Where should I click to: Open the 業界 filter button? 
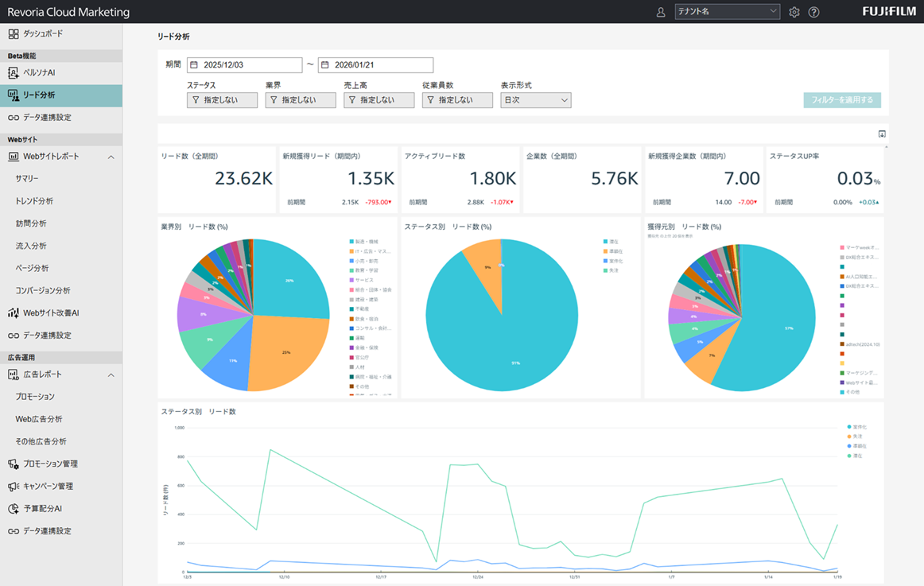point(300,100)
